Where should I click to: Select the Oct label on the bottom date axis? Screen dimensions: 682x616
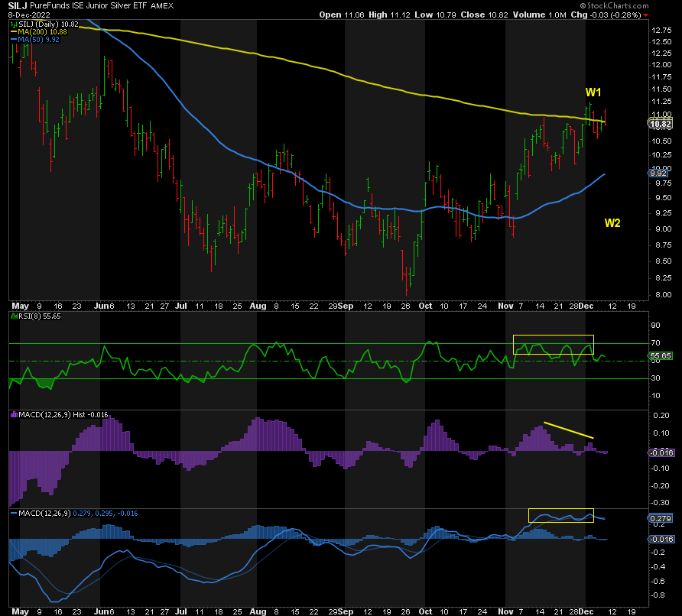pos(425,611)
